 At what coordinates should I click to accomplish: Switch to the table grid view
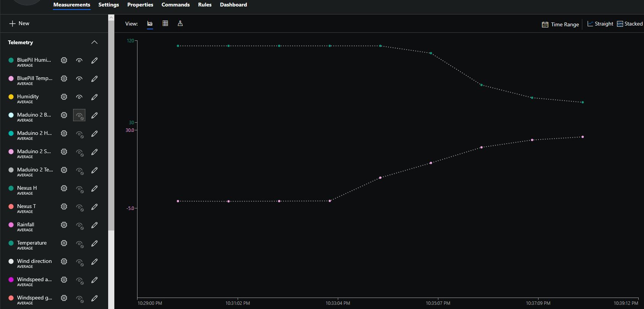165,24
